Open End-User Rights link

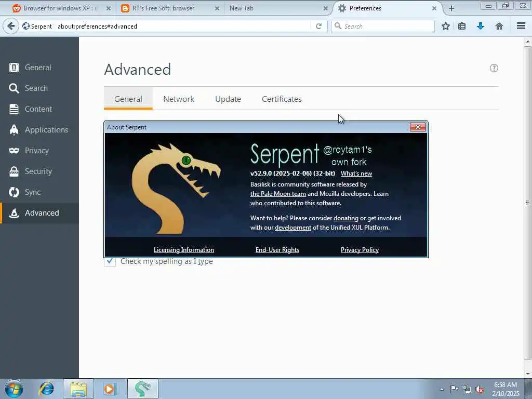pos(277,250)
